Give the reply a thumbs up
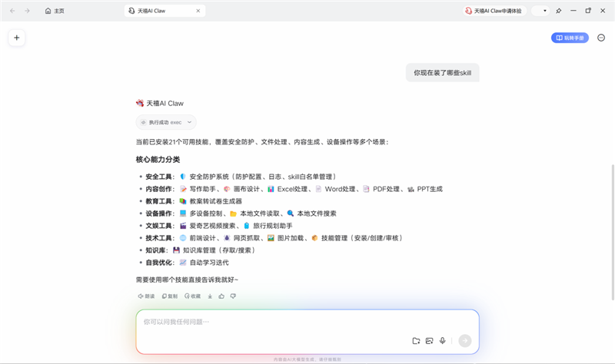This screenshot has height=364, width=615. click(x=221, y=296)
